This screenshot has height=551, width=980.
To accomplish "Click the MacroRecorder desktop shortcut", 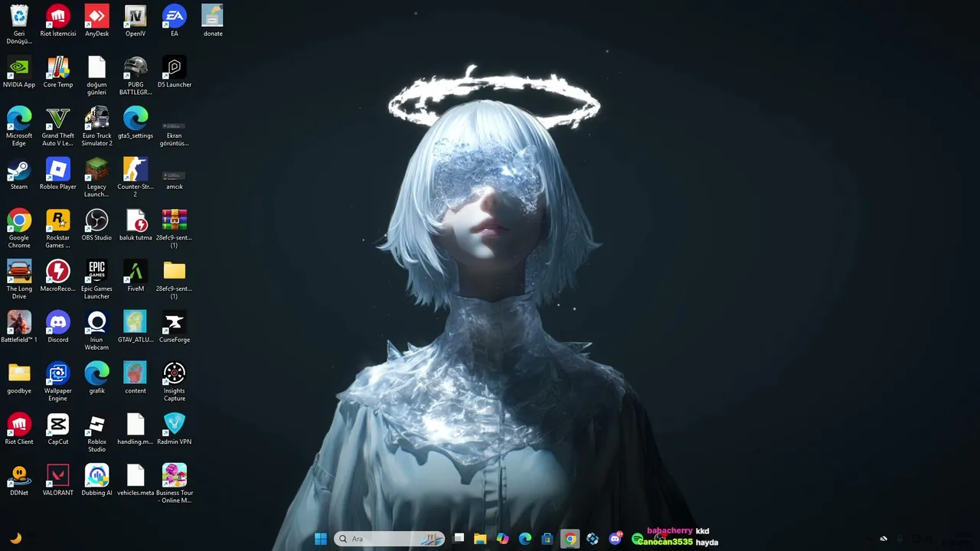I will coord(58,272).
